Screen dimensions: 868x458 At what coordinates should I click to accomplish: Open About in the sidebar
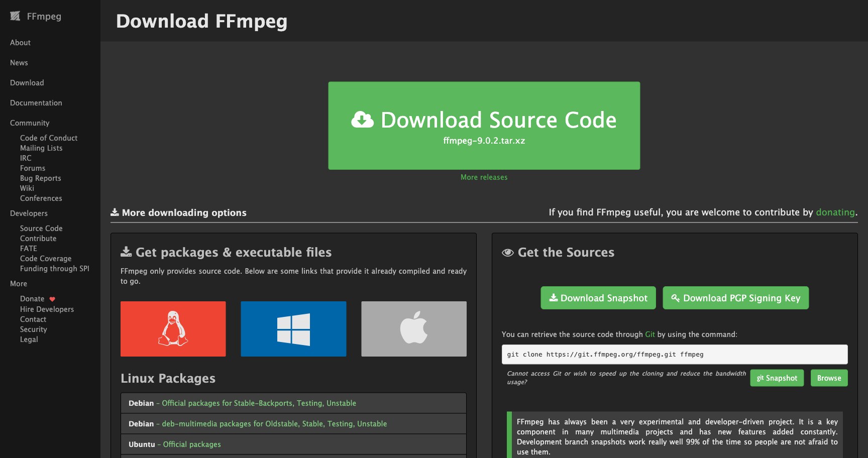[x=20, y=43]
